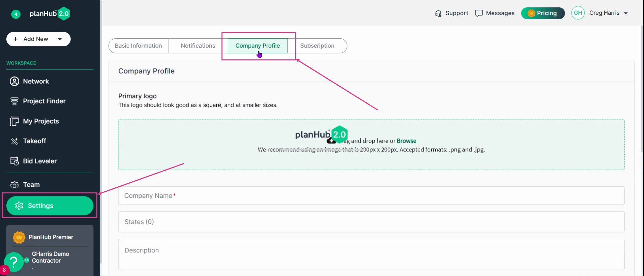This screenshot has height=276, width=644.
Task: Open Messages link in header
Action: (495, 13)
